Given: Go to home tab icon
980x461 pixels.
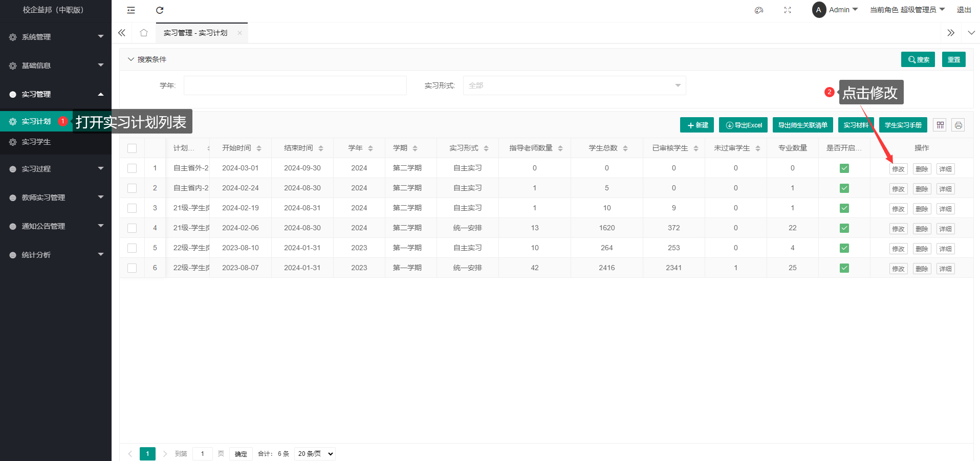Looking at the screenshot, I should click(x=144, y=33).
